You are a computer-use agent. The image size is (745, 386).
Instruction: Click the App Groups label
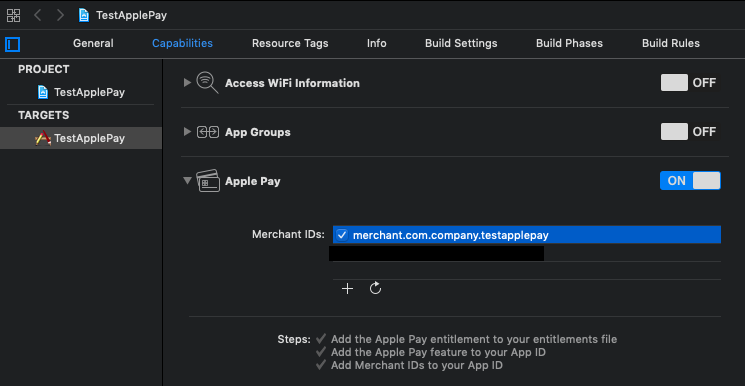tap(258, 132)
